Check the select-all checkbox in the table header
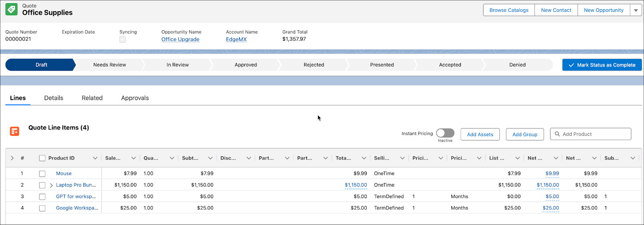The width and height of the screenshot is (644, 225). pos(42,158)
